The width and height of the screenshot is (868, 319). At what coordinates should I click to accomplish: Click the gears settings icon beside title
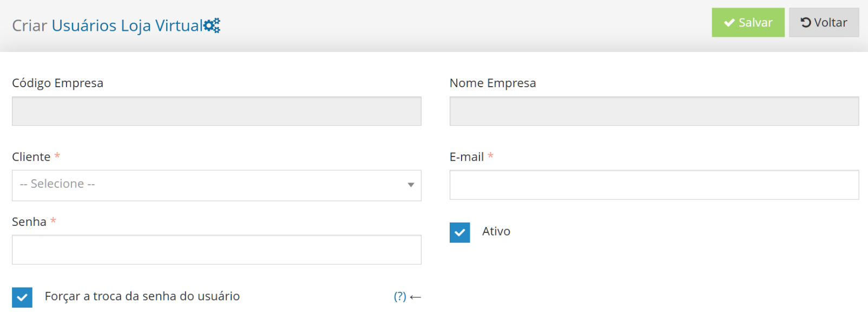(x=212, y=25)
